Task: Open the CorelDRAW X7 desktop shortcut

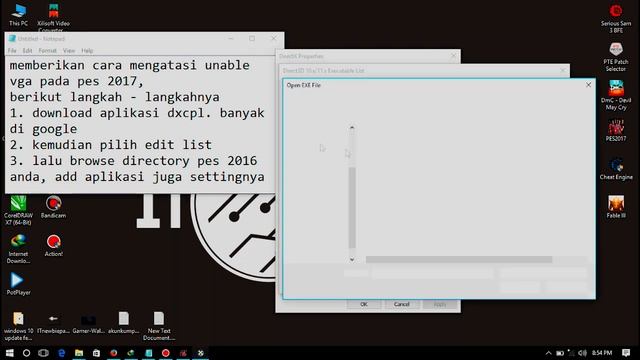Action: [x=18, y=210]
